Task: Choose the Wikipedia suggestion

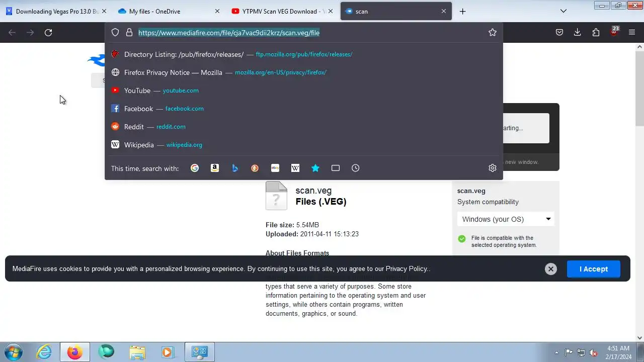Action: (304, 145)
